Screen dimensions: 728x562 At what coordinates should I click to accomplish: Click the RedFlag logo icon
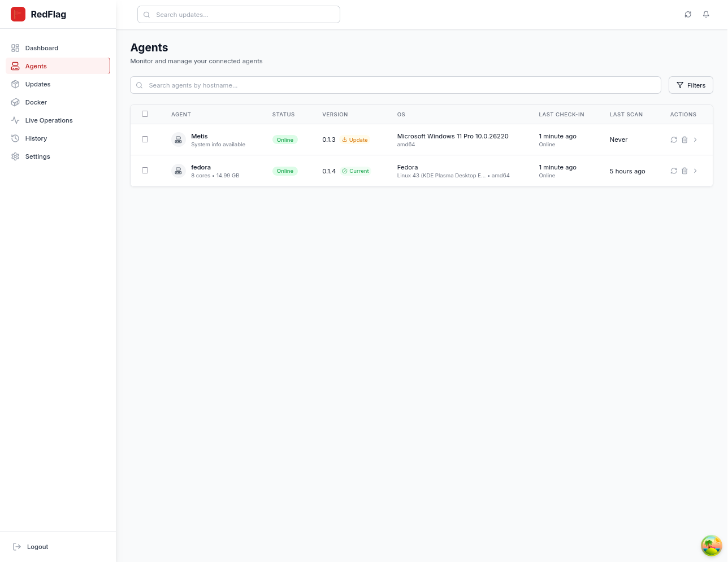pos(18,14)
